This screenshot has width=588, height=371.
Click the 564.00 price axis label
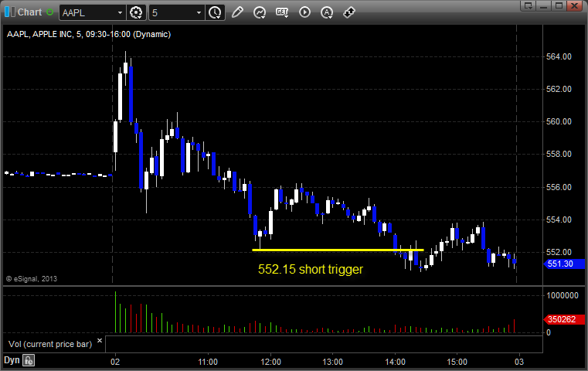click(559, 56)
